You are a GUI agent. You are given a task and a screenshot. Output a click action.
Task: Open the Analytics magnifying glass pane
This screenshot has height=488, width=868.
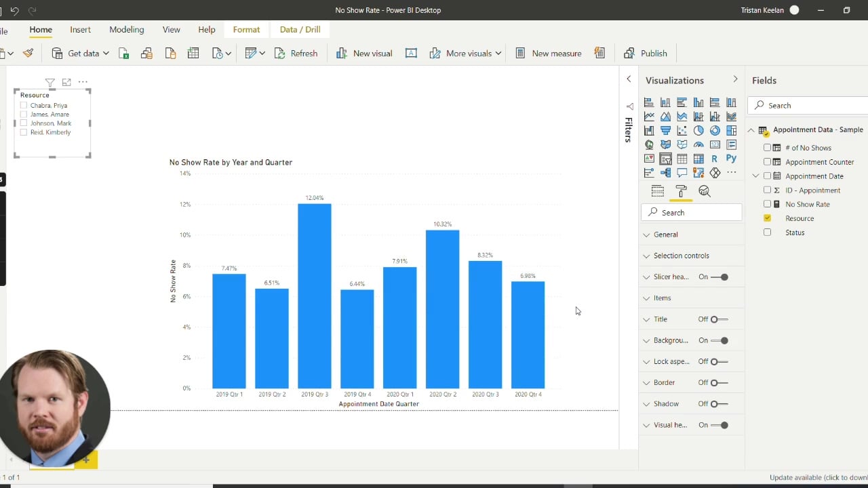(705, 190)
